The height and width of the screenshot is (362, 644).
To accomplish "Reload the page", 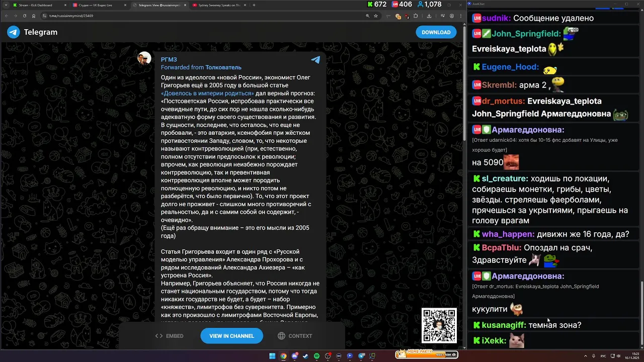I will [25, 16].
